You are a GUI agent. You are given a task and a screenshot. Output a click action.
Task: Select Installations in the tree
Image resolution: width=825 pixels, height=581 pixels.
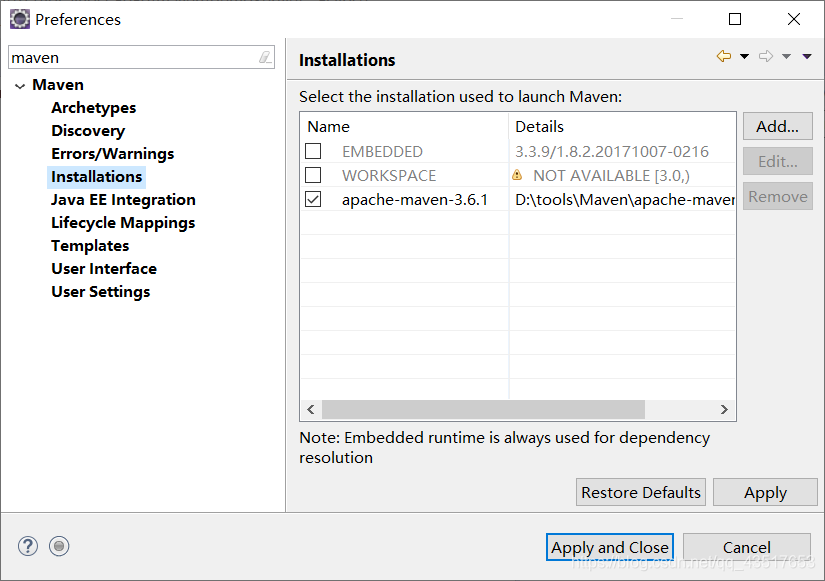(97, 177)
